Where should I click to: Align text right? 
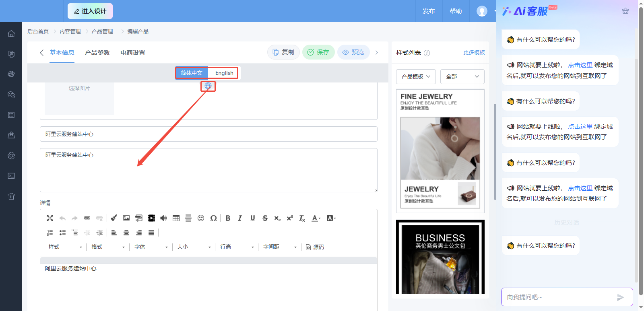[139, 233]
